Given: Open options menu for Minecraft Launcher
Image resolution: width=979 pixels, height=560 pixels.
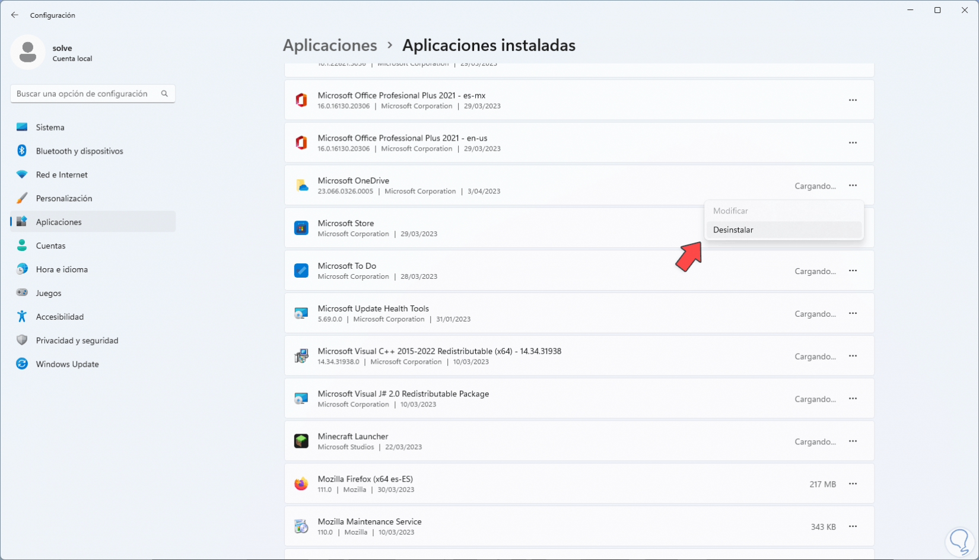Looking at the screenshot, I should [x=853, y=441].
